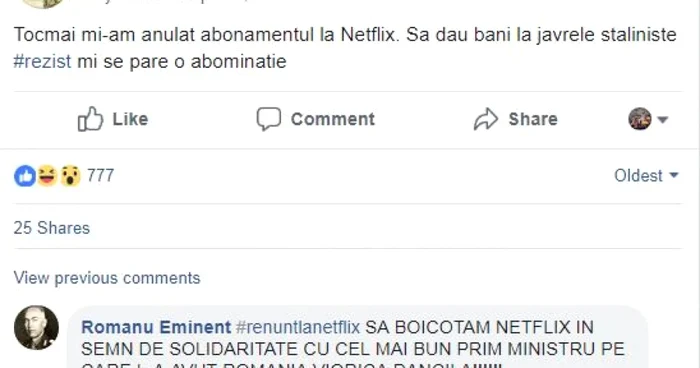Click the Like button label
The height and width of the screenshot is (368, 700).
[x=130, y=119]
